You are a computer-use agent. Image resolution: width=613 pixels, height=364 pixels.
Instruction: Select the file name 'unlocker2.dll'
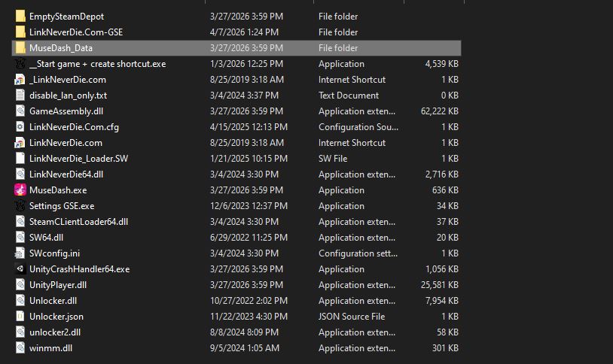pyautogui.click(x=55, y=332)
